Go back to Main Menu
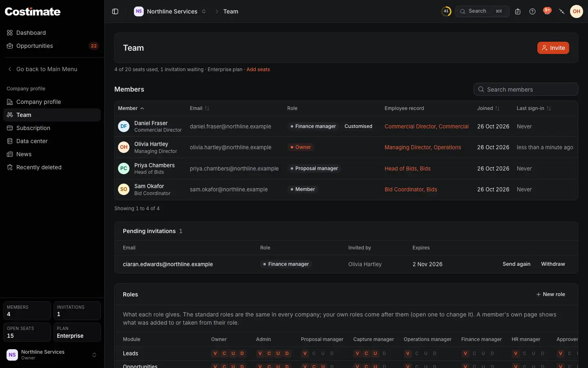Image resolution: width=588 pixels, height=368 pixels. tap(52, 69)
